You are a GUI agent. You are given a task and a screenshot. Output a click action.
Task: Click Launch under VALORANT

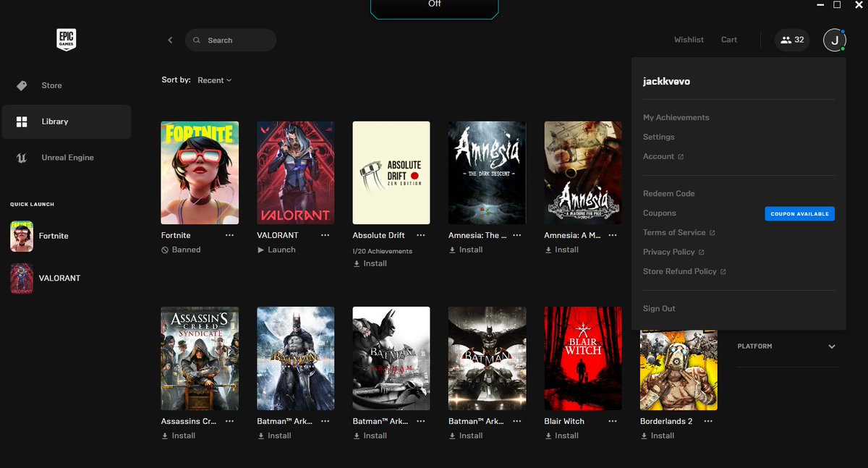[276, 250]
